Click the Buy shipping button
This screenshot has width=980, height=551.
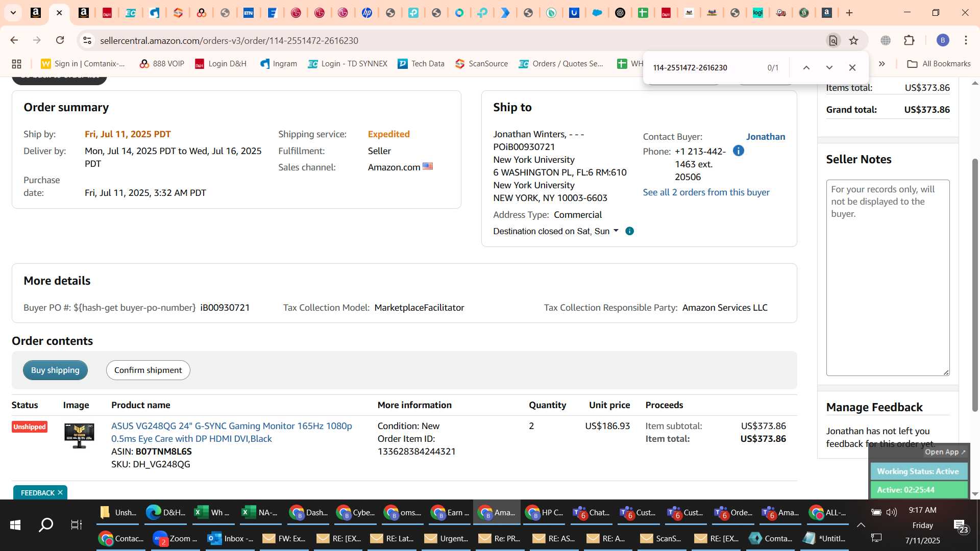click(55, 370)
